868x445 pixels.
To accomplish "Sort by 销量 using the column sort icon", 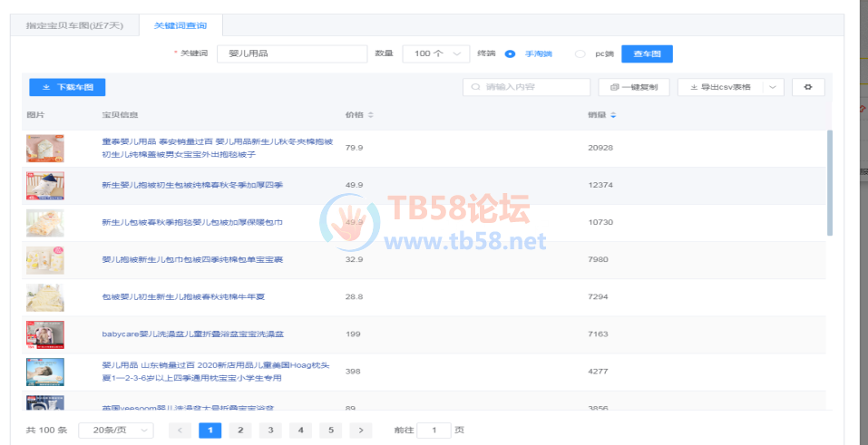I will [613, 115].
